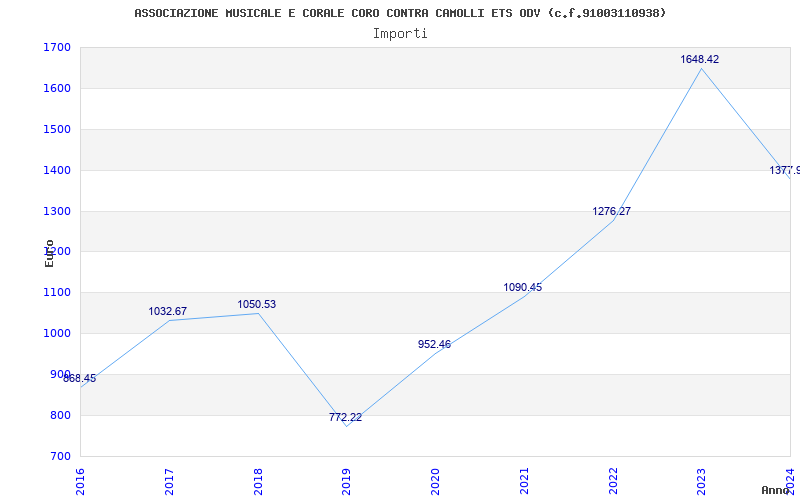Click the 1600 y-axis tick label
800x500 pixels.
pos(56,88)
